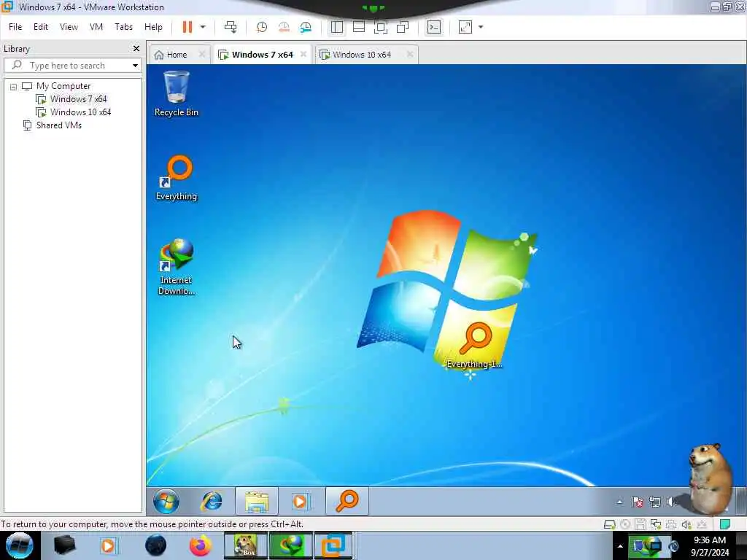
Task: Toggle the library sidebar view icon
Action: [337, 27]
